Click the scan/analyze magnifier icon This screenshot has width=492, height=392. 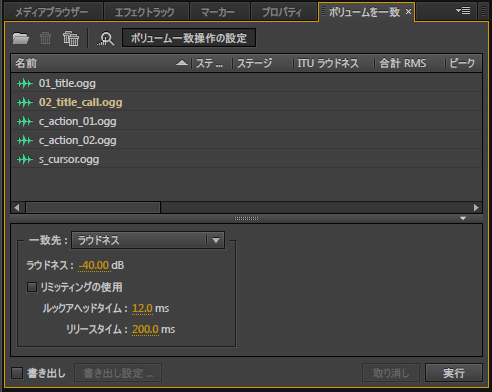coord(106,39)
